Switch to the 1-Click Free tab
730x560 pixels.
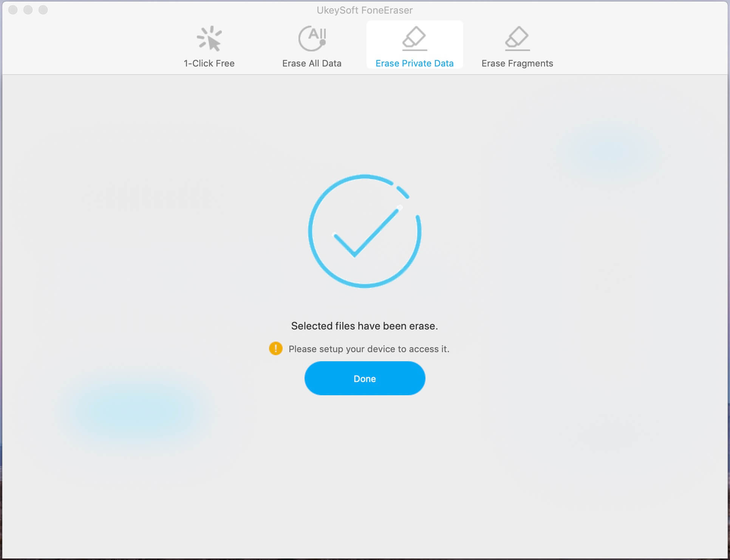(209, 46)
